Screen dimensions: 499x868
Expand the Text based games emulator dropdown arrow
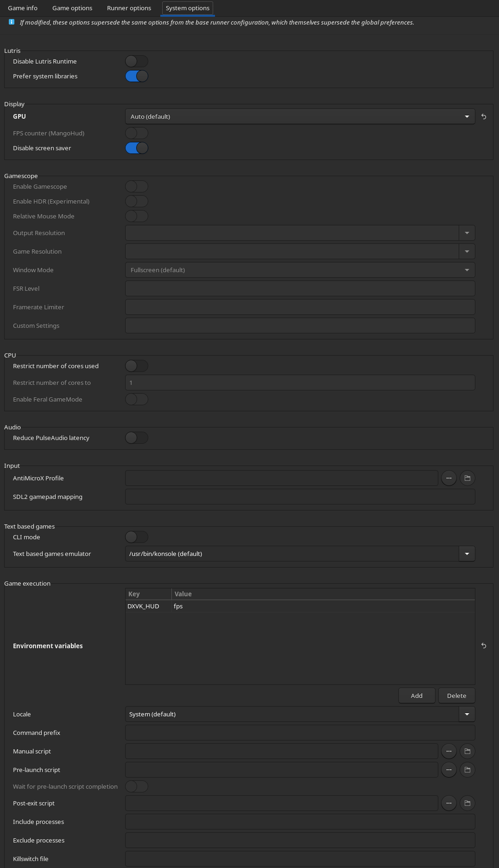coord(467,554)
